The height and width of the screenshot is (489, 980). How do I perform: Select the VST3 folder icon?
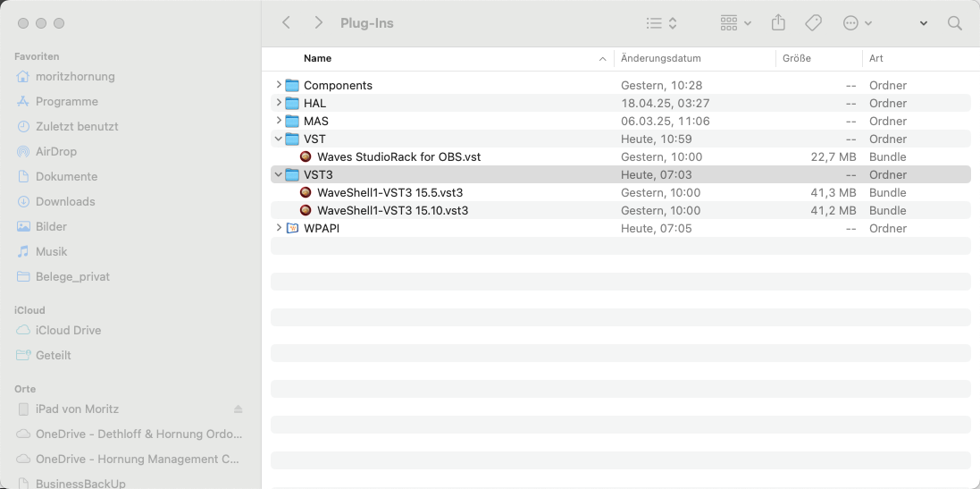tap(292, 174)
